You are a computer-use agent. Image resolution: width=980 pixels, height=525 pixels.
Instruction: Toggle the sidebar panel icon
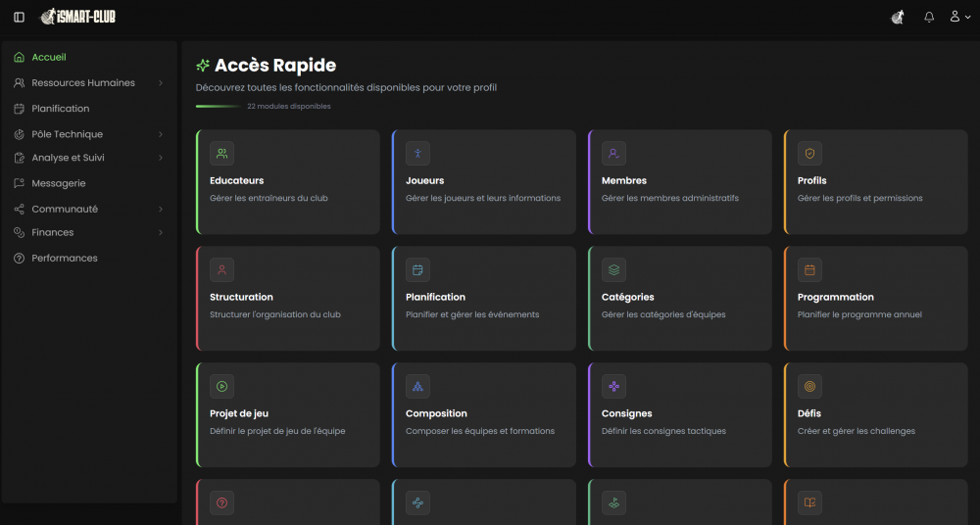point(19,17)
